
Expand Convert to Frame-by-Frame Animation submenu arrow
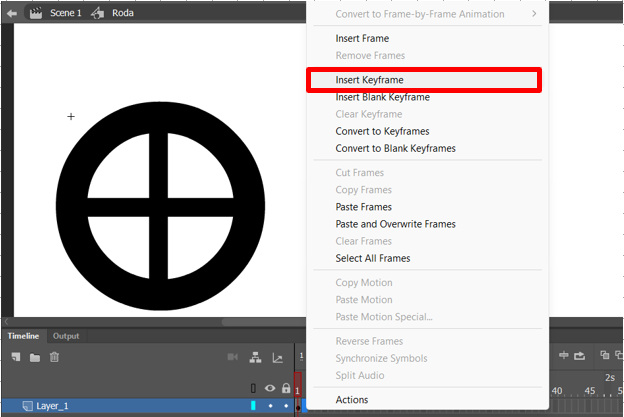(534, 14)
